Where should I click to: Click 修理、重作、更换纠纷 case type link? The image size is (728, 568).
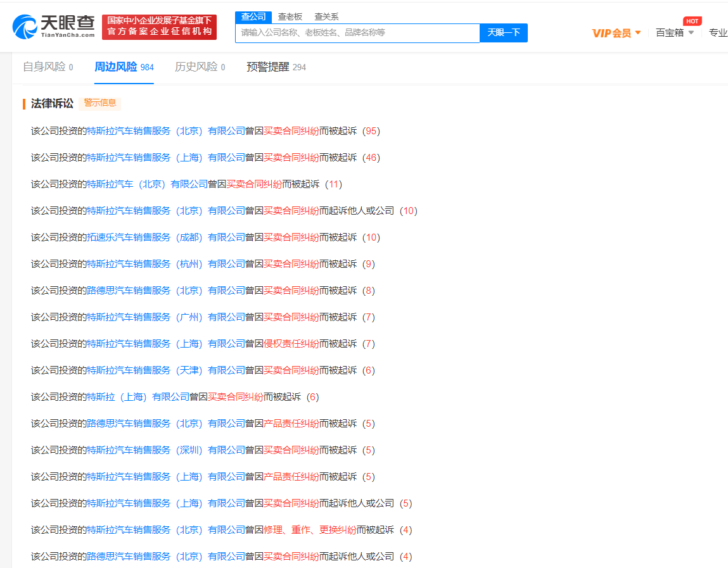(x=310, y=530)
